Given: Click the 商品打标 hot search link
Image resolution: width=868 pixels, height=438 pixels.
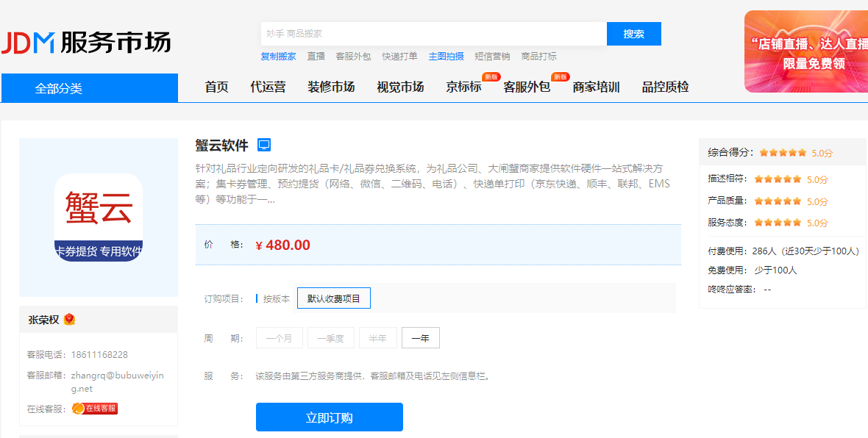Looking at the screenshot, I should pos(538,57).
